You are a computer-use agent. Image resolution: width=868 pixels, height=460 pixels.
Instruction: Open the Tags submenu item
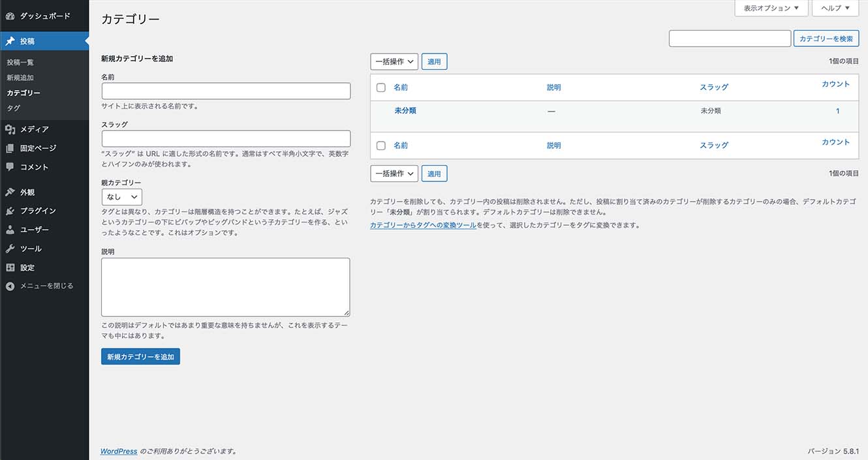(13, 108)
